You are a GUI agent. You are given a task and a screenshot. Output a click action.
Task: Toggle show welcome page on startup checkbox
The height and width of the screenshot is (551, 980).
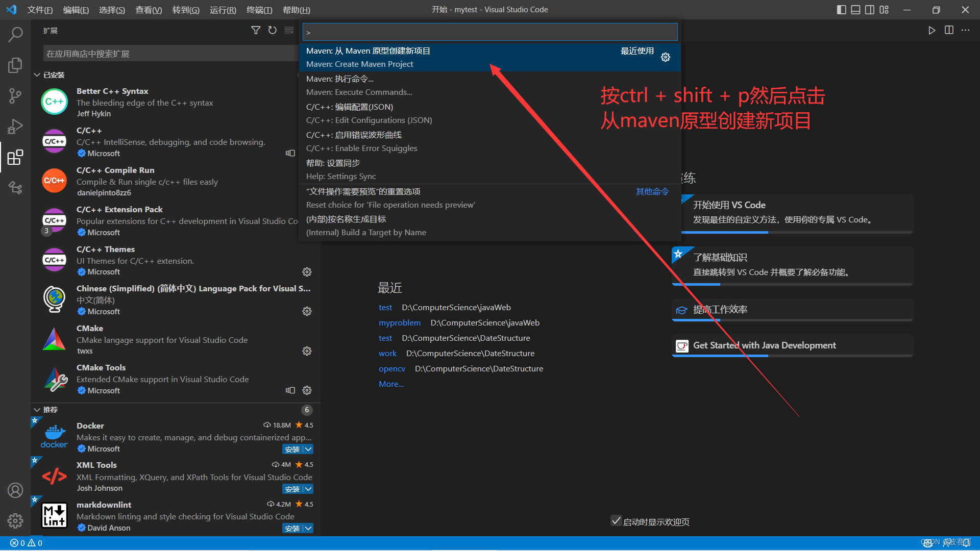(x=616, y=521)
